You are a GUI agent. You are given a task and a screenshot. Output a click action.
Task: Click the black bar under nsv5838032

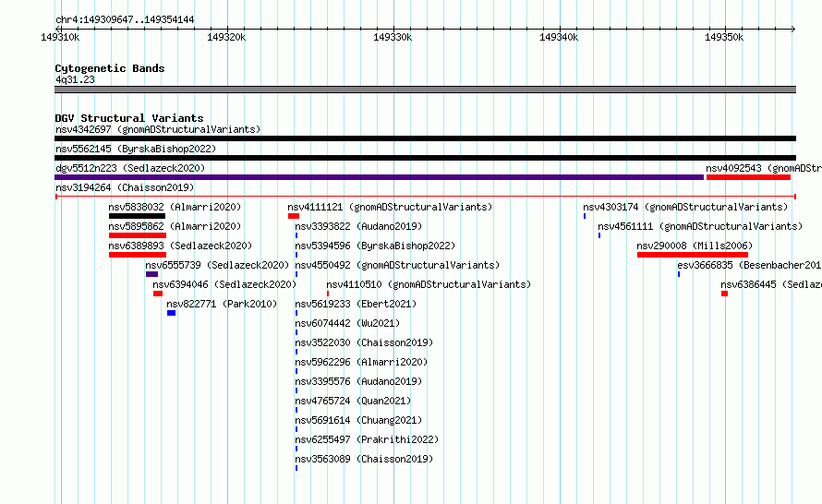tap(137, 216)
